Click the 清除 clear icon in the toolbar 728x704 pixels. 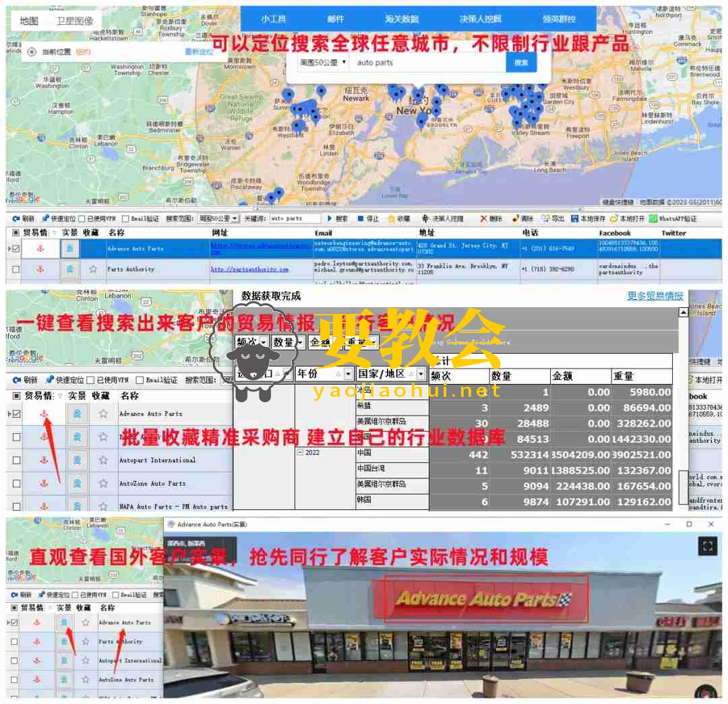point(516,218)
